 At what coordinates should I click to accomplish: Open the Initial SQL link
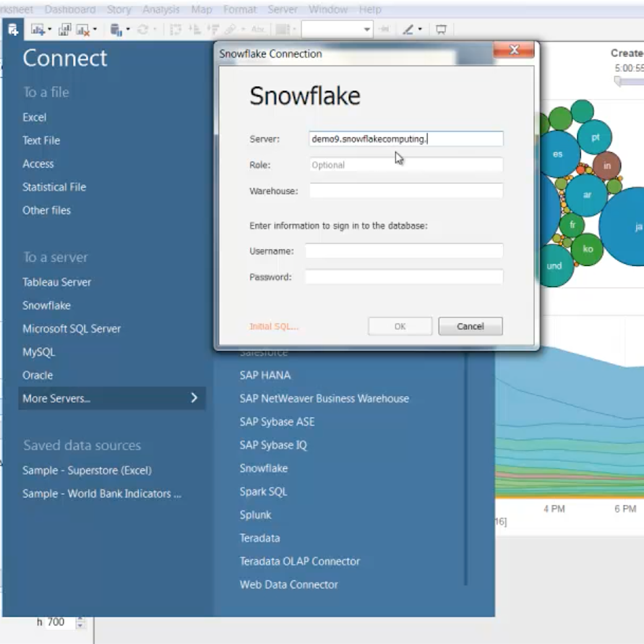(273, 326)
